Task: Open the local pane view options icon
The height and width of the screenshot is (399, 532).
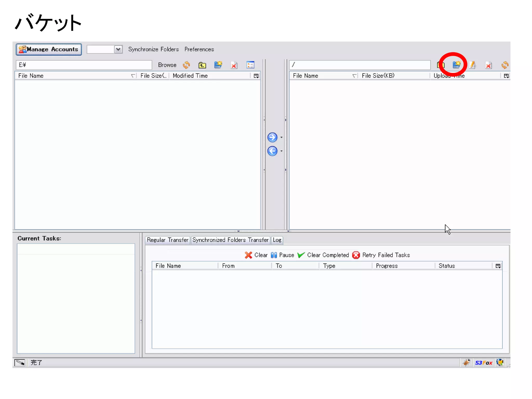Action: click(x=250, y=65)
